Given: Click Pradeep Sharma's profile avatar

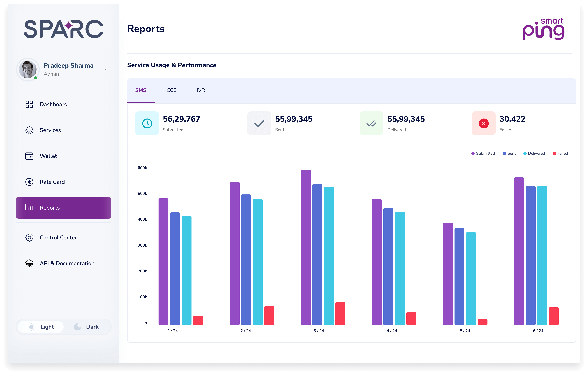Looking at the screenshot, I should [x=28, y=70].
